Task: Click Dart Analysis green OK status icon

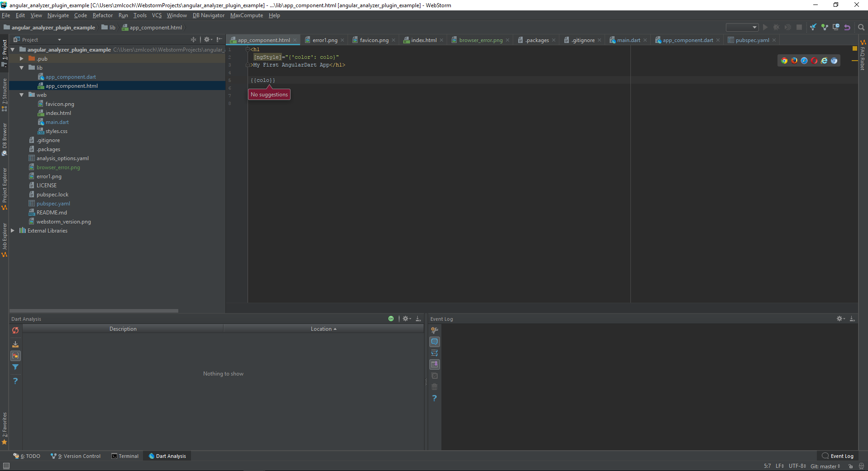Action: [x=391, y=319]
